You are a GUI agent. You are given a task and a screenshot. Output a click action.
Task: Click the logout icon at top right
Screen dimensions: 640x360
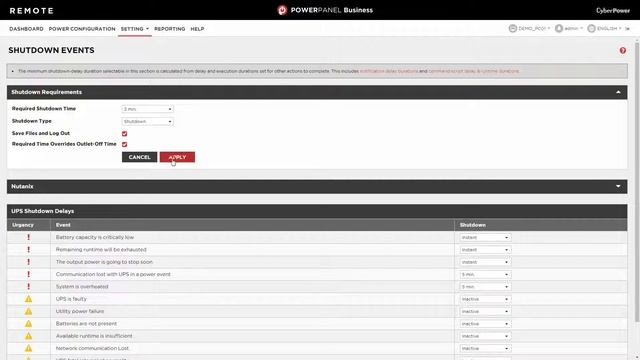(628, 29)
